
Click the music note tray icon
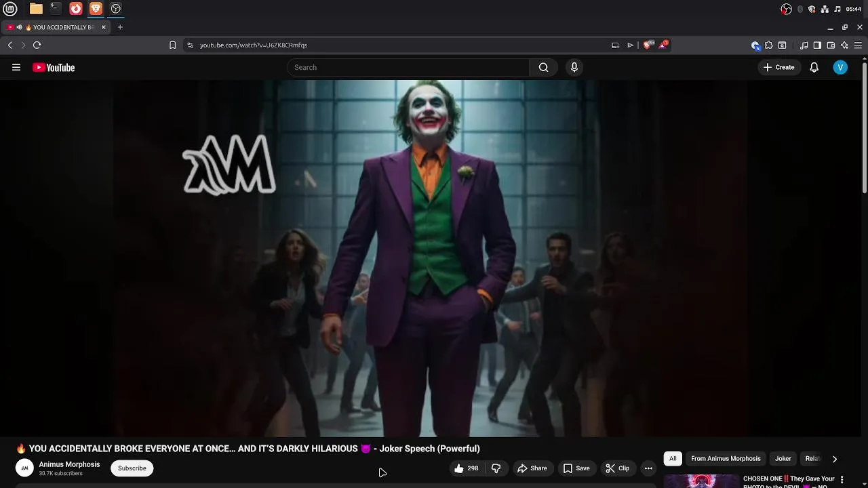click(837, 9)
